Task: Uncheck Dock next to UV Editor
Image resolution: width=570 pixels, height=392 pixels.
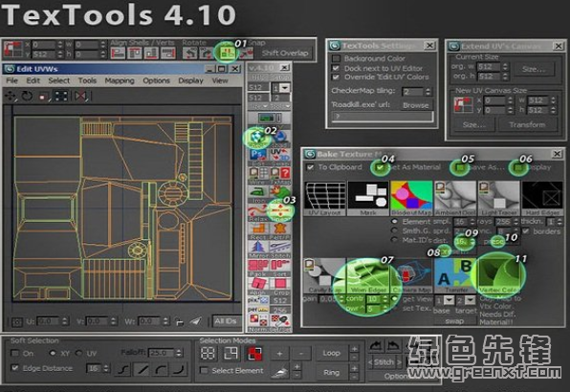Action: (336, 68)
